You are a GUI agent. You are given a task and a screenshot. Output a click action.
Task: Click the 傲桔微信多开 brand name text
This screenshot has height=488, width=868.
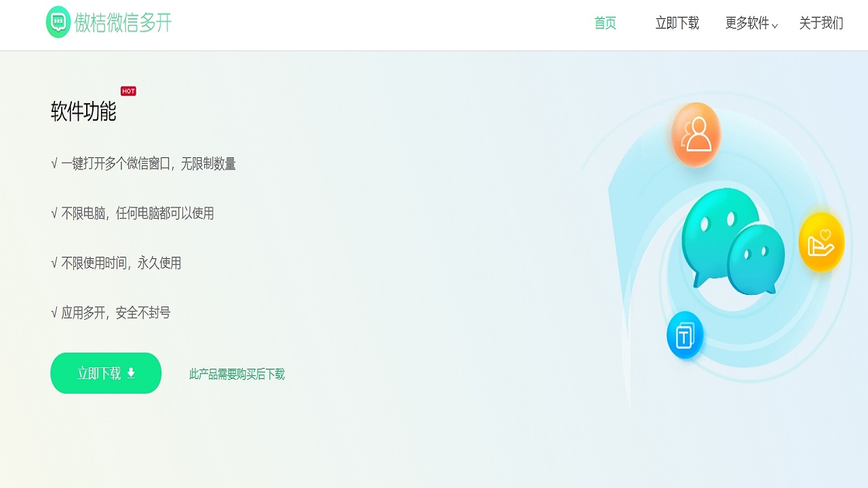pyautogui.click(x=123, y=22)
